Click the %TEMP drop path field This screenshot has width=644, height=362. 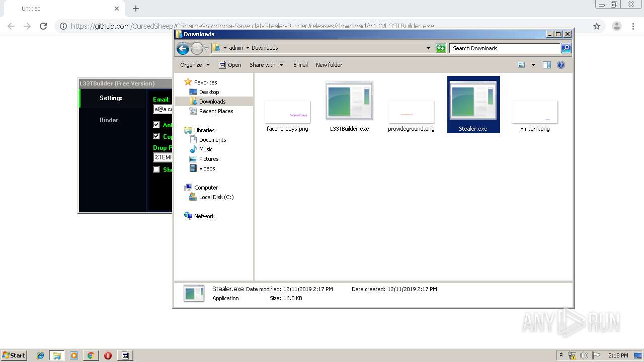click(163, 157)
